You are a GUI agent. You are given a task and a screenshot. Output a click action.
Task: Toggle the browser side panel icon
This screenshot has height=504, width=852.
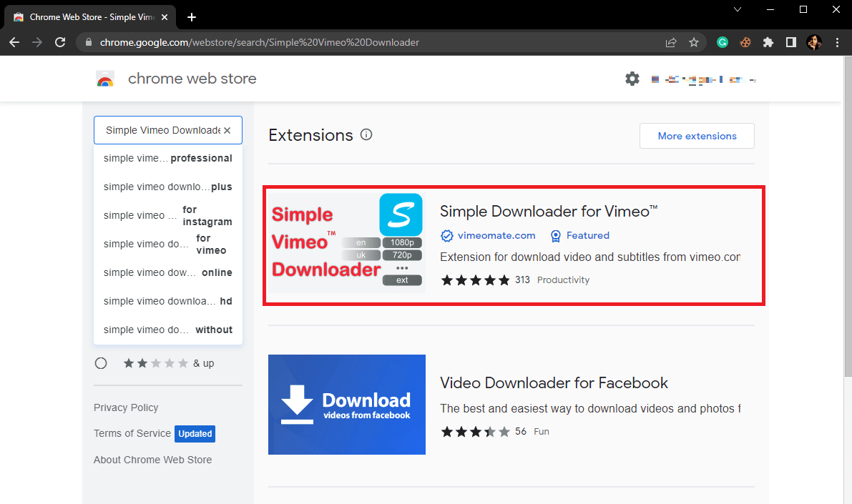[x=791, y=42]
